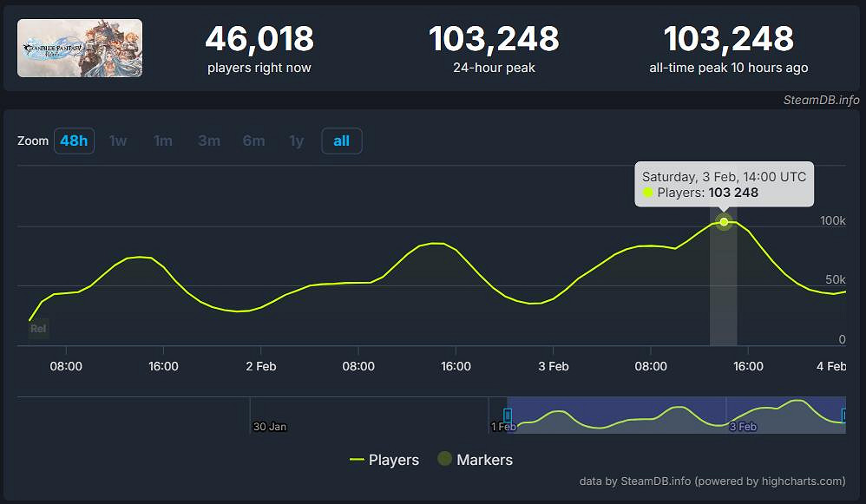The width and height of the screenshot is (866, 504).
Task: Click the 'Players: 103 248' tooltip box
Action: 724,184
